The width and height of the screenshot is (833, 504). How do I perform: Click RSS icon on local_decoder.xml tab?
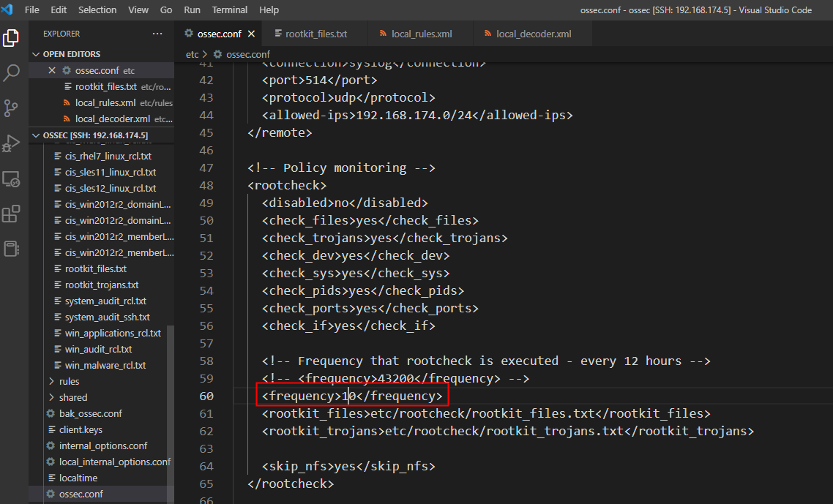(488, 34)
